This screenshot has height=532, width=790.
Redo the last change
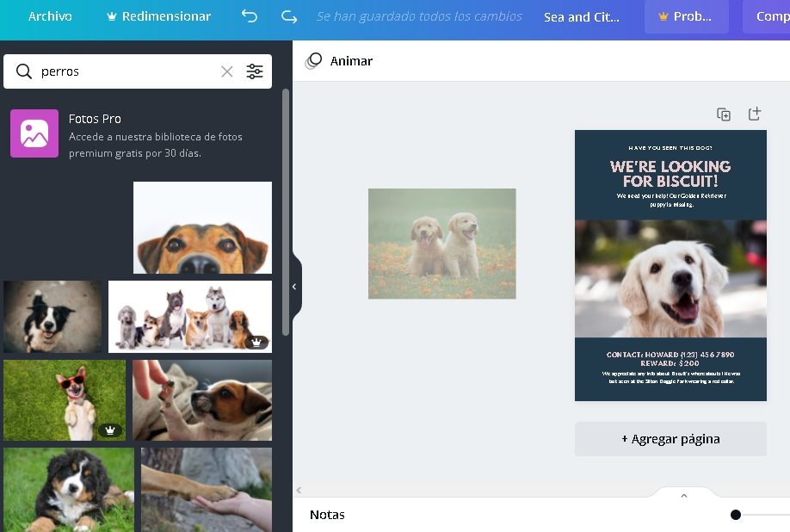click(289, 16)
